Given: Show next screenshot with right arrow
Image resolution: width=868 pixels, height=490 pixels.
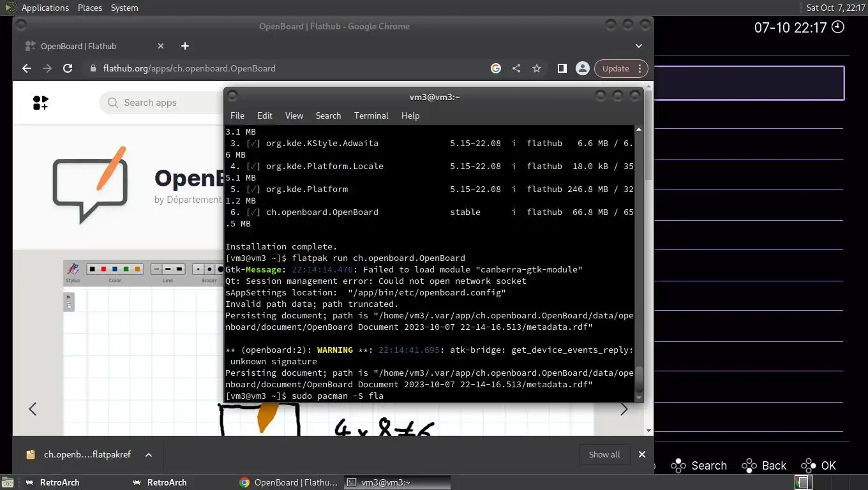Looking at the screenshot, I should point(624,410).
